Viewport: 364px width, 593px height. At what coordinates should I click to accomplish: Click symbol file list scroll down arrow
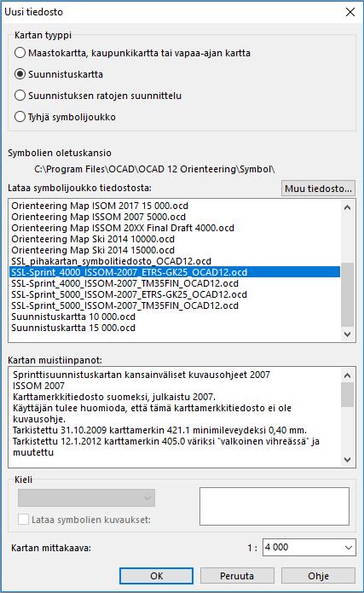click(347, 334)
